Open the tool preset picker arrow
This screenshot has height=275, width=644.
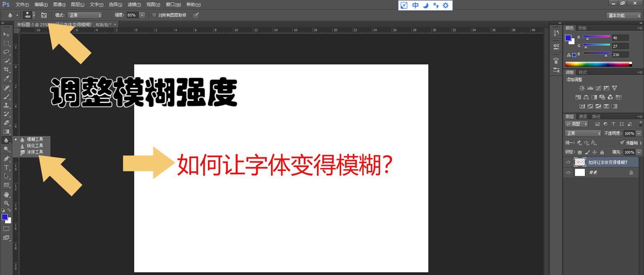point(17,15)
